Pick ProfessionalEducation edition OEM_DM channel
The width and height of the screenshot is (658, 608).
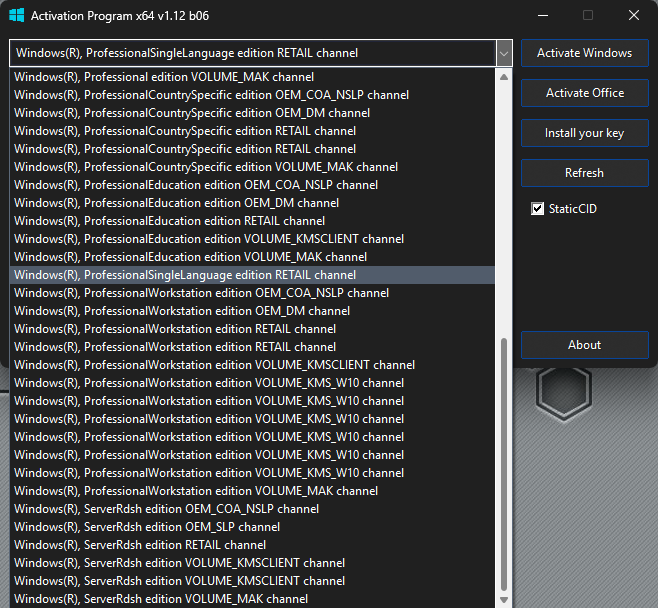(x=252, y=203)
